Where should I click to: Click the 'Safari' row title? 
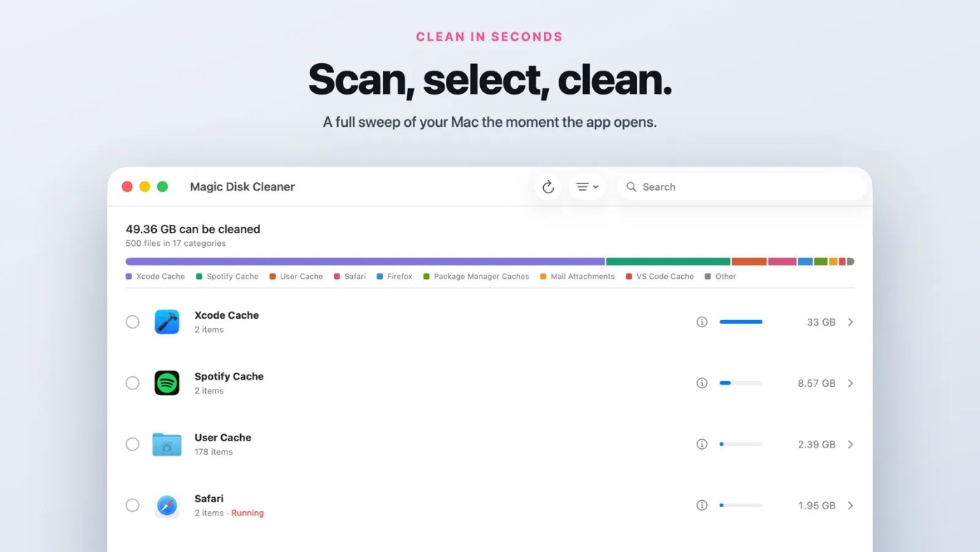pos(209,499)
